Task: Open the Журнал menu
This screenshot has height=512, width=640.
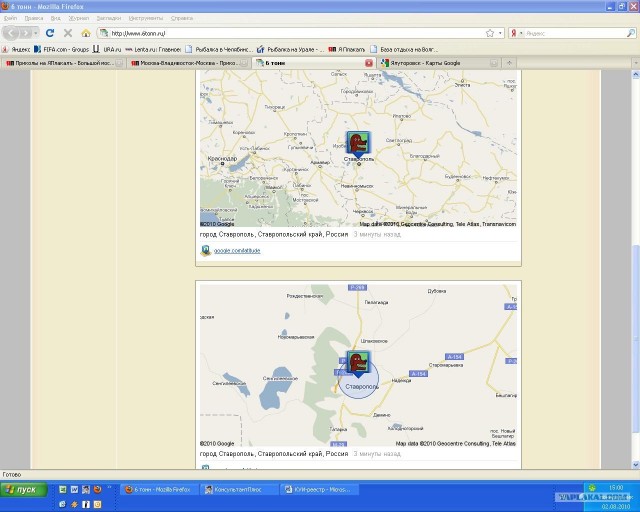Action: point(79,18)
